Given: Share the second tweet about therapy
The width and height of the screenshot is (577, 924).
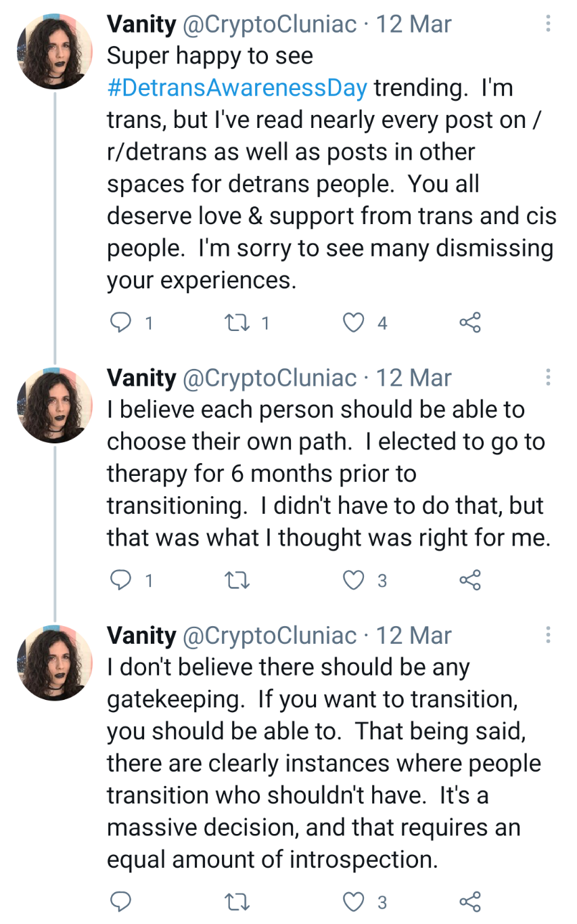Looking at the screenshot, I should (470, 580).
